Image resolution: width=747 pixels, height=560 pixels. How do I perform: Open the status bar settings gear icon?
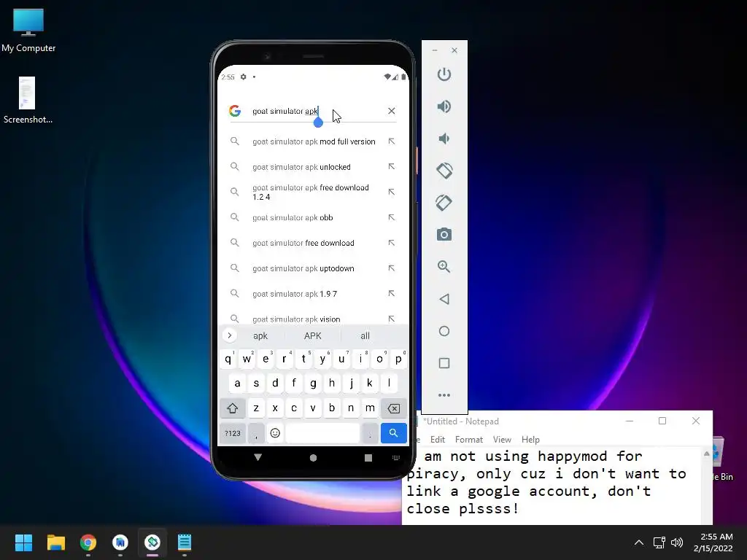point(244,77)
